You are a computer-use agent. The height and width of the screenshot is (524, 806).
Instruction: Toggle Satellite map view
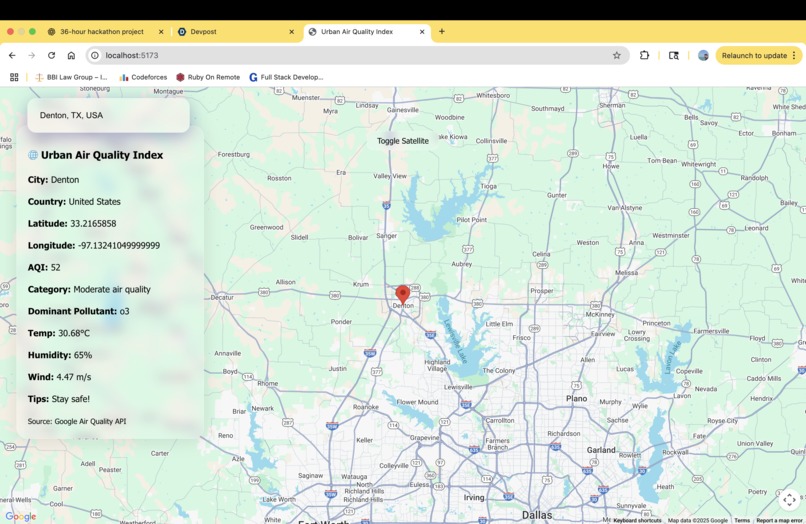pos(402,141)
